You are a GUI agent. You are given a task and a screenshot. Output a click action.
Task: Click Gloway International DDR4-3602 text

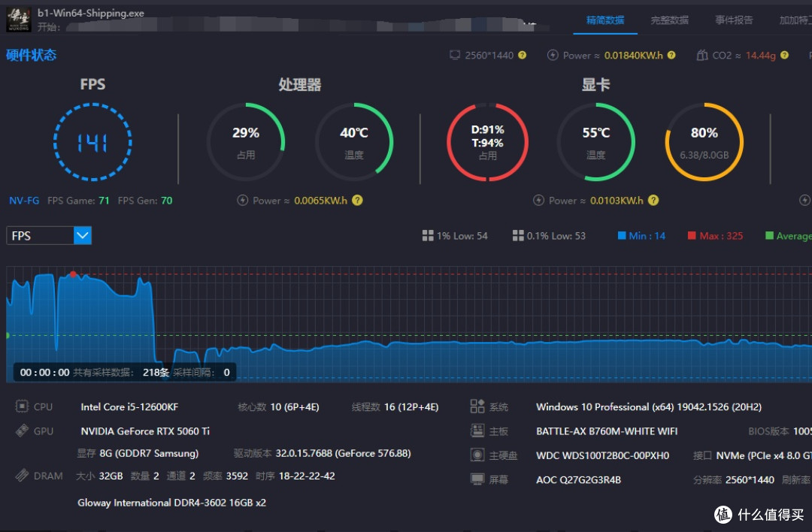coord(171,503)
